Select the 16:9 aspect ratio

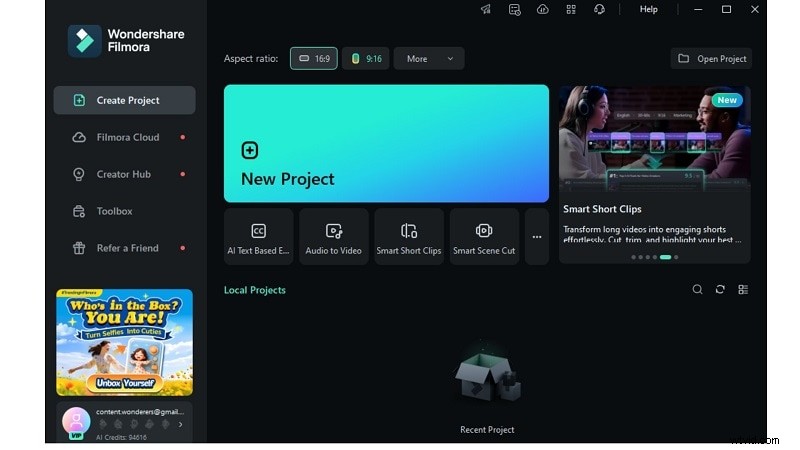coord(314,59)
